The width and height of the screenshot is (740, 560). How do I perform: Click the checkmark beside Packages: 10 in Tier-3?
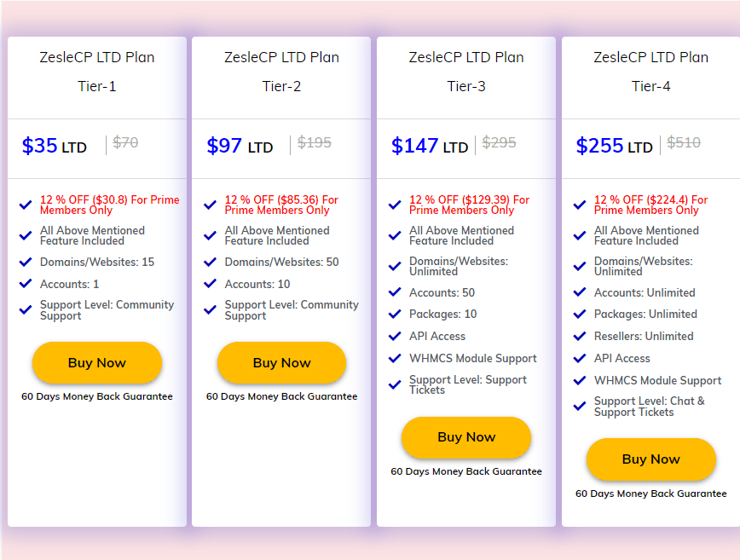395,314
